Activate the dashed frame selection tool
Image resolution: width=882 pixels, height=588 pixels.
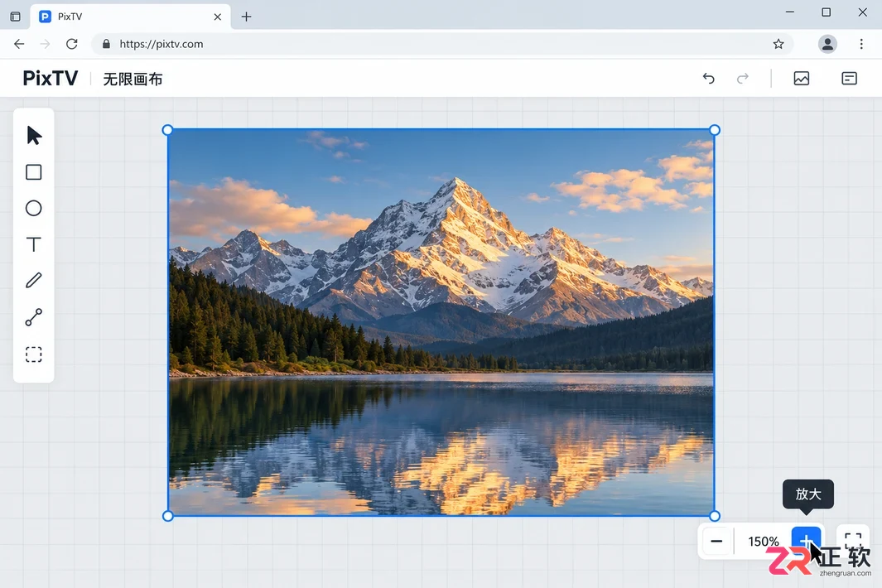34,354
